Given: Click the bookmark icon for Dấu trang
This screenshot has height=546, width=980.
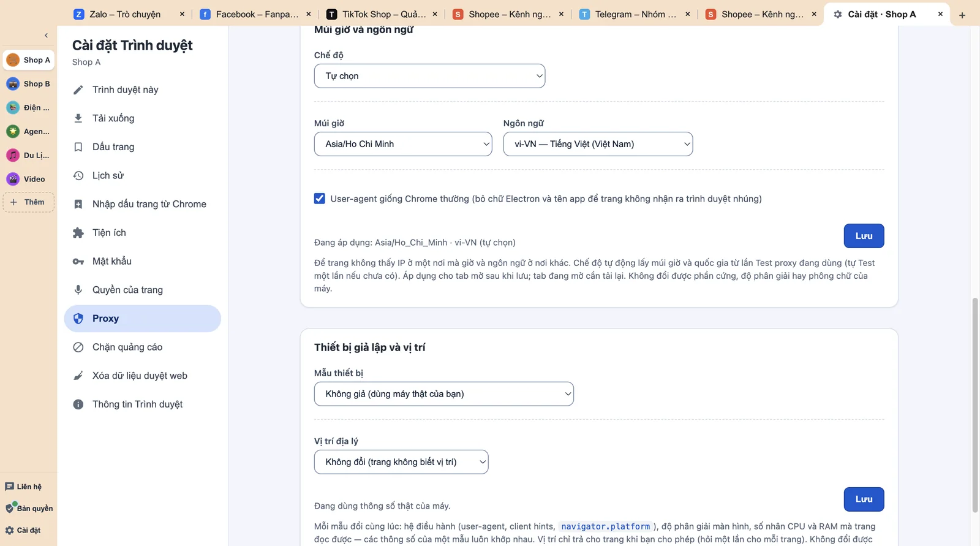Looking at the screenshot, I should pos(78,147).
